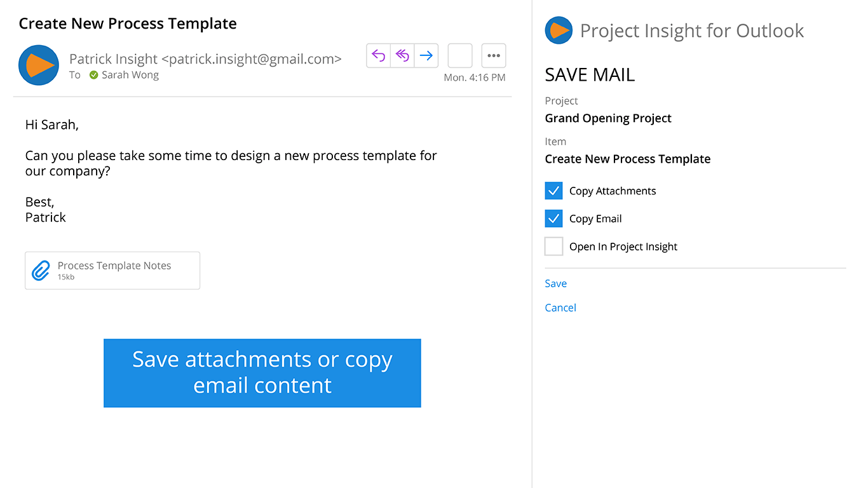Open the three-dots more actions menu
Viewport: 868px width, 488px height.
point(494,56)
